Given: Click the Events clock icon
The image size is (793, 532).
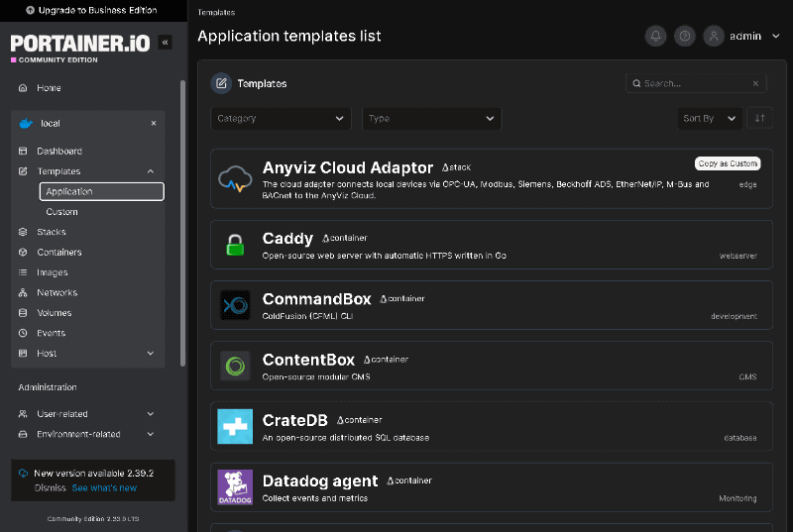Looking at the screenshot, I should (x=23, y=333).
